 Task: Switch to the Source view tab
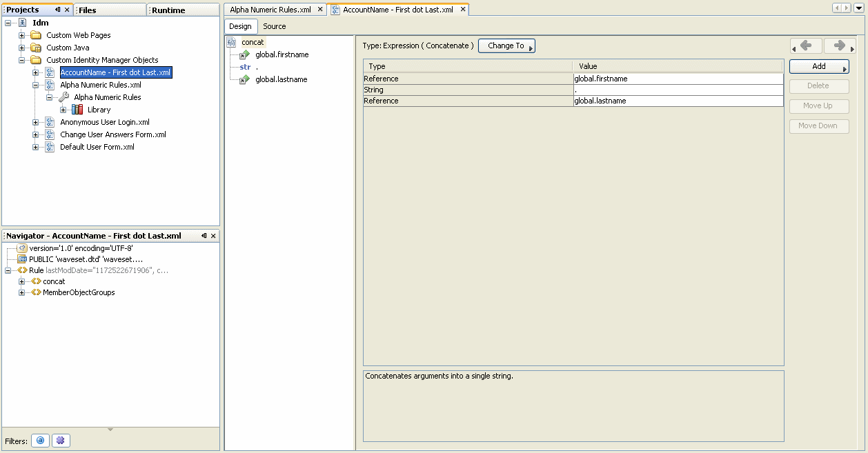tap(275, 26)
